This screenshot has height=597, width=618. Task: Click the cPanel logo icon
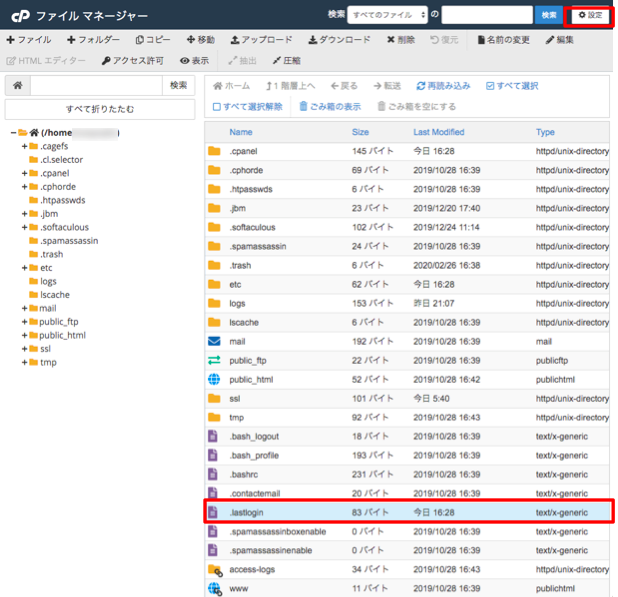(x=19, y=15)
